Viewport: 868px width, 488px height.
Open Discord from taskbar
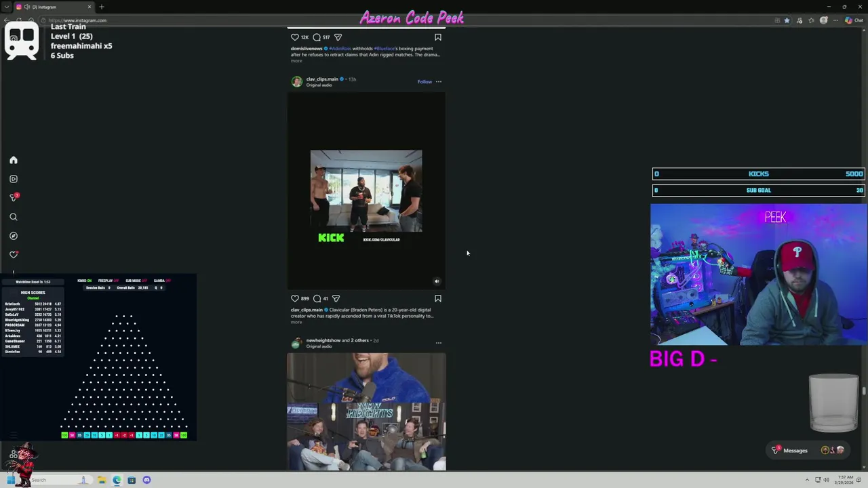[x=146, y=480]
